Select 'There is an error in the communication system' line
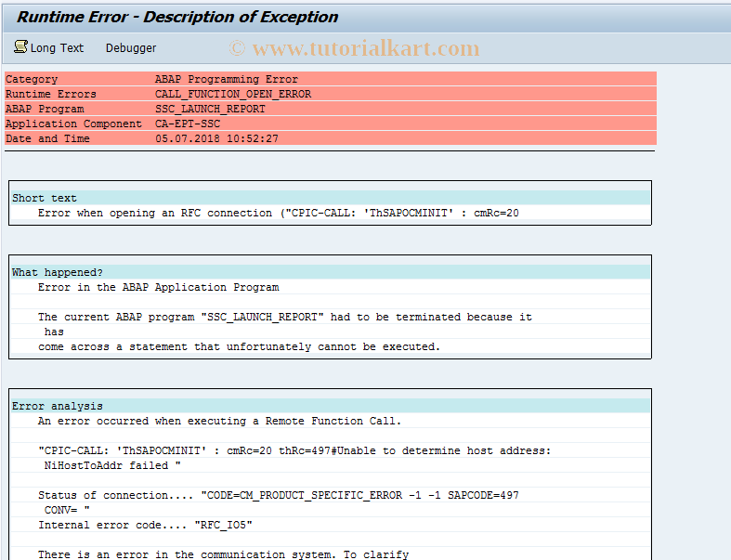 click(x=223, y=554)
